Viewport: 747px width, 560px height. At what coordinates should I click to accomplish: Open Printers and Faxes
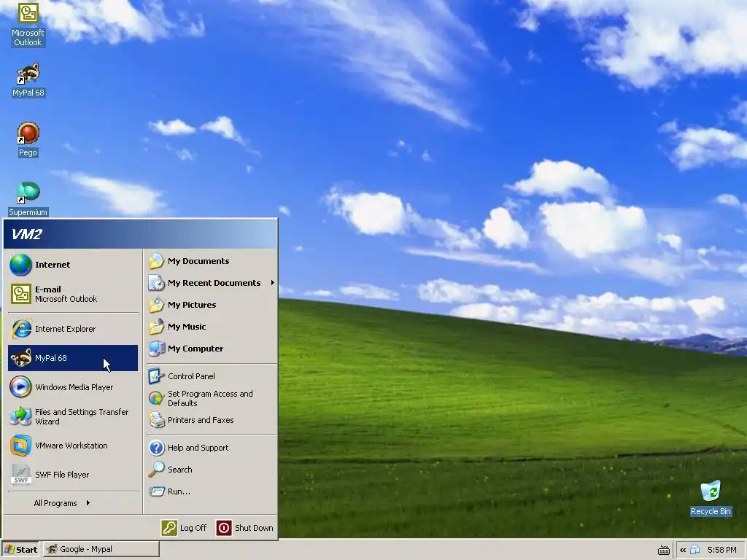click(212, 420)
